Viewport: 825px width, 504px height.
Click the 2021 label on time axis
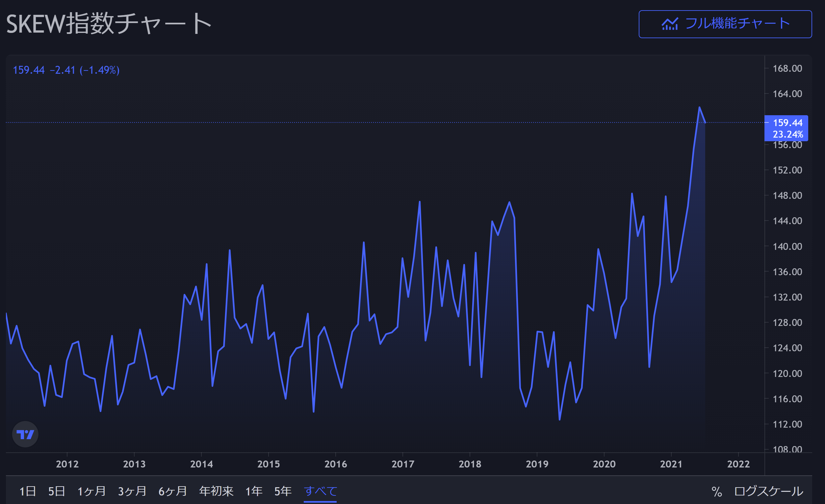(x=671, y=464)
